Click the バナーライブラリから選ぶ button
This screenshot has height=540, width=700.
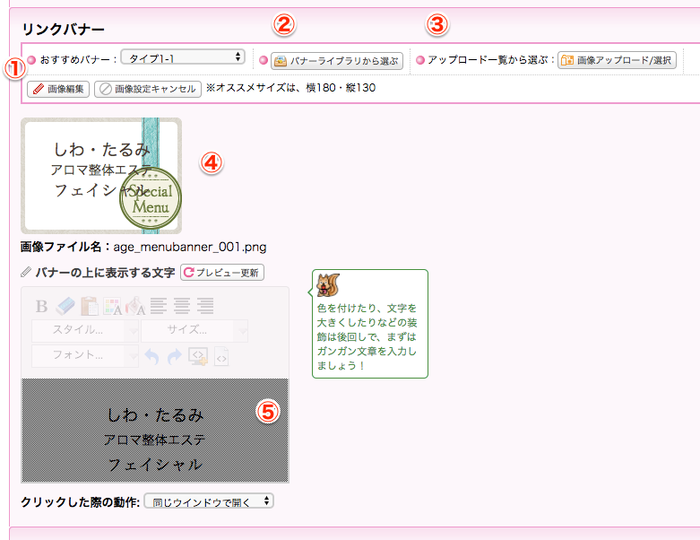pyautogui.click(x=336, y=60)
